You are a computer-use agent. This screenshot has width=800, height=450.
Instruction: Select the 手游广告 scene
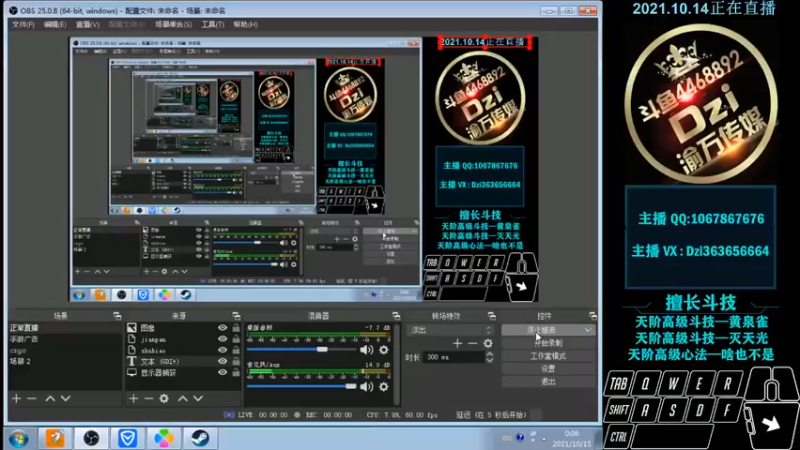pos(65,339)
